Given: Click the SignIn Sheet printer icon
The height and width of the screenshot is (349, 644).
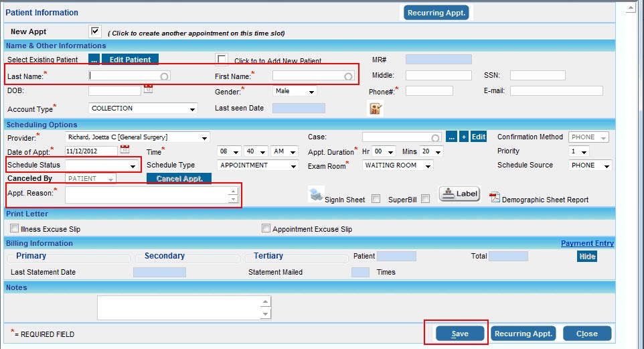Looking at the screenshot, I should pyautogui.click(x=316, y=195).
